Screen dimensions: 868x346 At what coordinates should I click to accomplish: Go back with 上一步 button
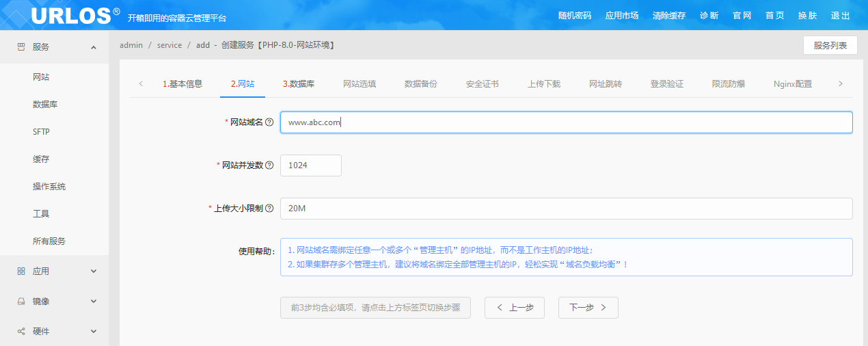[515, 308]
